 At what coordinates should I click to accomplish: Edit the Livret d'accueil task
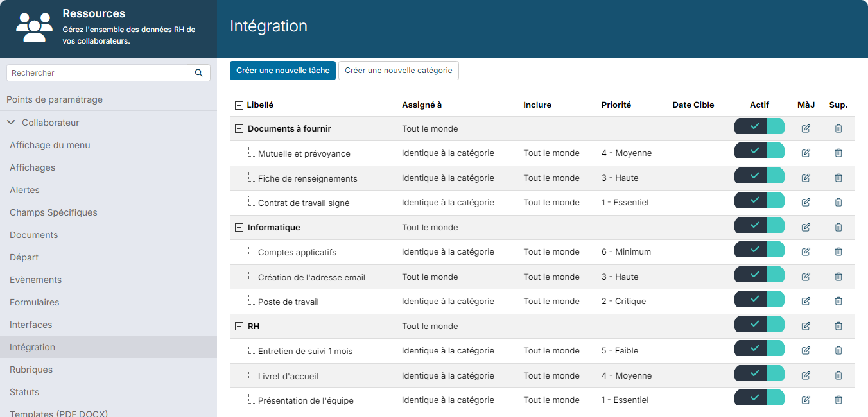pos(806,375)
